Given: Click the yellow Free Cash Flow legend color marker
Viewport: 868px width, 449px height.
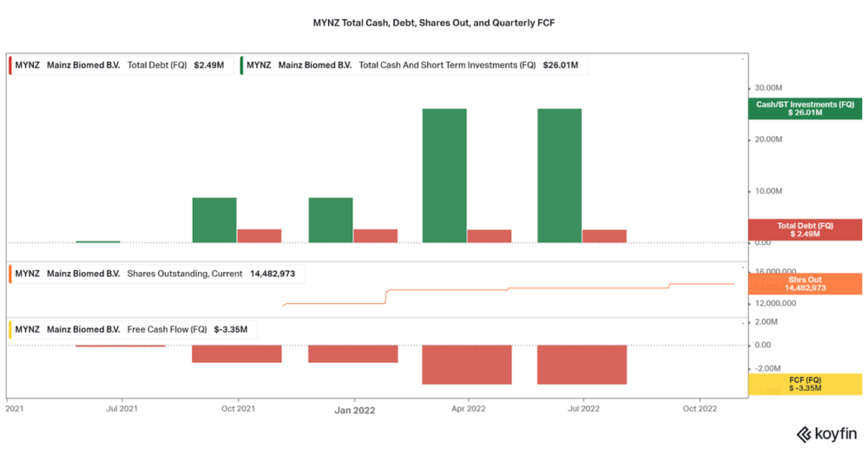Looking at the screenshot, I should point(10,330).
